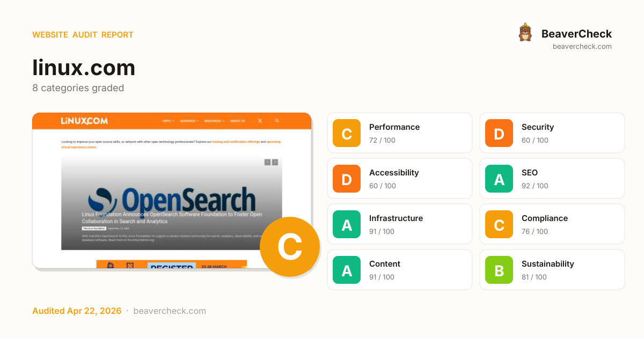
Task: Click the large overall grade C circle
Action: click(290, 247)
